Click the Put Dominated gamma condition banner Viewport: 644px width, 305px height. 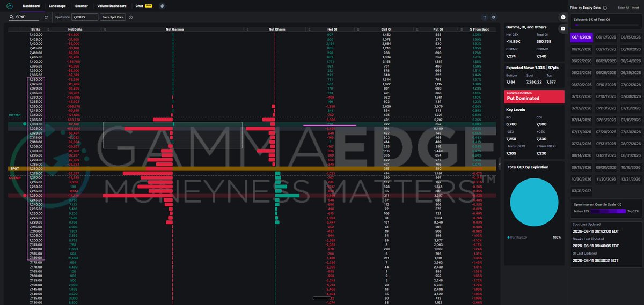[x=534, y=96]
